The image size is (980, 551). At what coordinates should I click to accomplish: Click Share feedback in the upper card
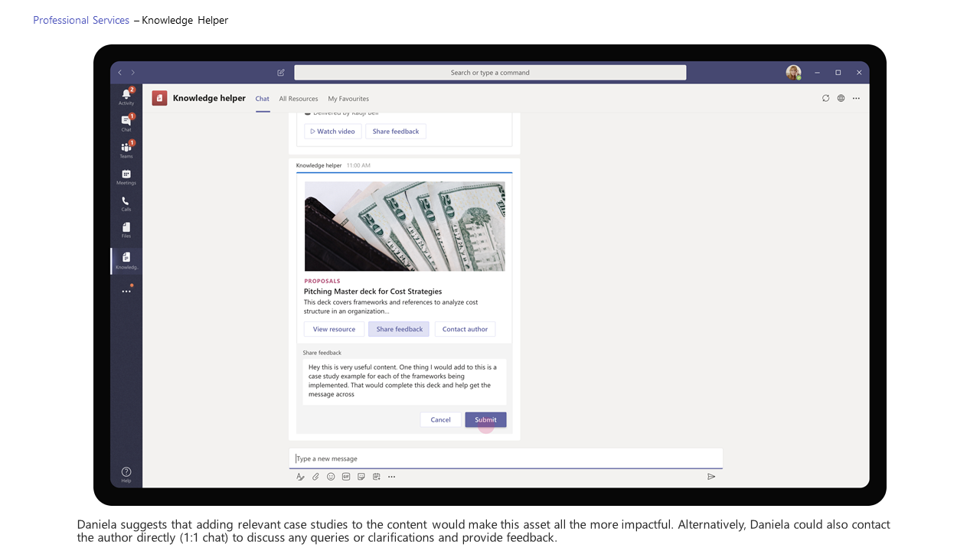(x=396, y=132)
